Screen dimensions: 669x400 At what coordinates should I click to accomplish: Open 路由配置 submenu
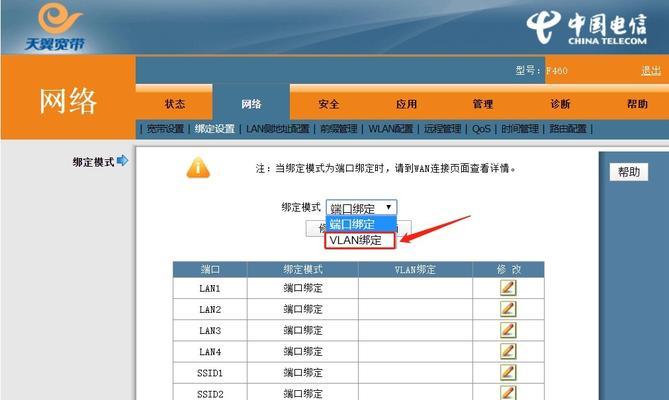568,129
